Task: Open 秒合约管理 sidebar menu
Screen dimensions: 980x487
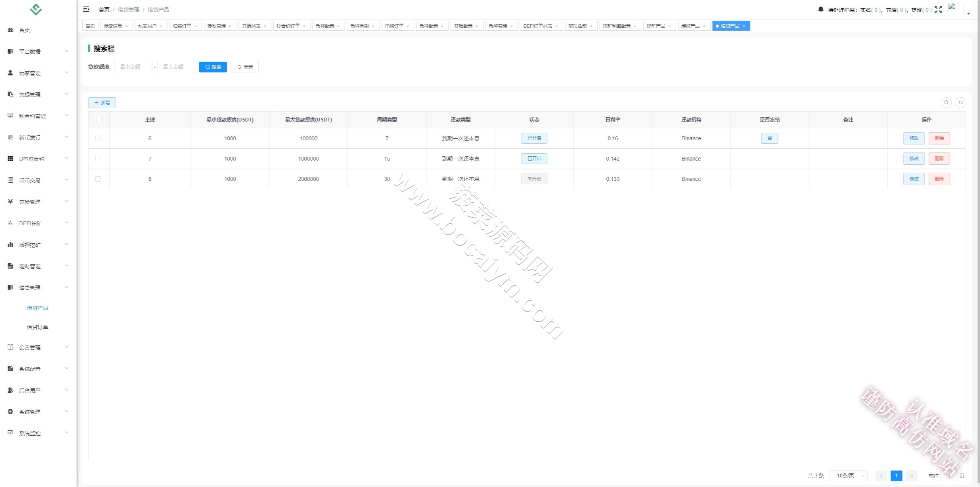Action: (x=38, y=116)
